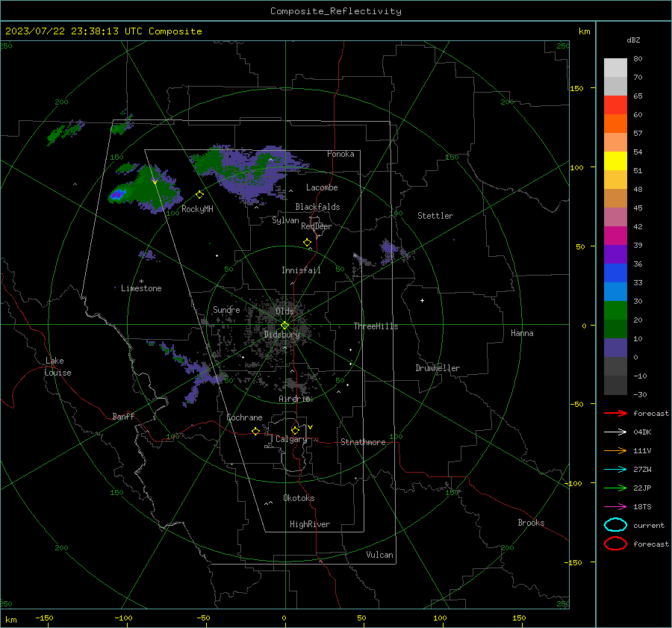Click the Okotoks label
This screenshot has width=672, height=628.
coord(299,498)
